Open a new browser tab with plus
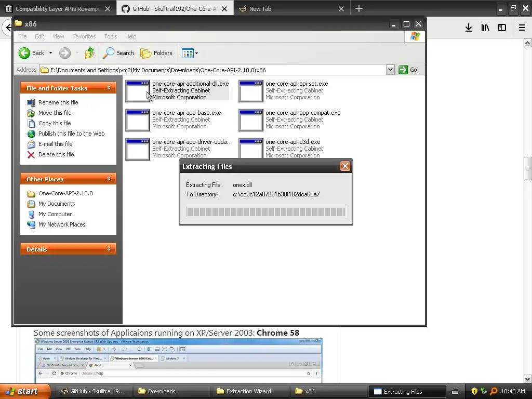 click(358, 8)
